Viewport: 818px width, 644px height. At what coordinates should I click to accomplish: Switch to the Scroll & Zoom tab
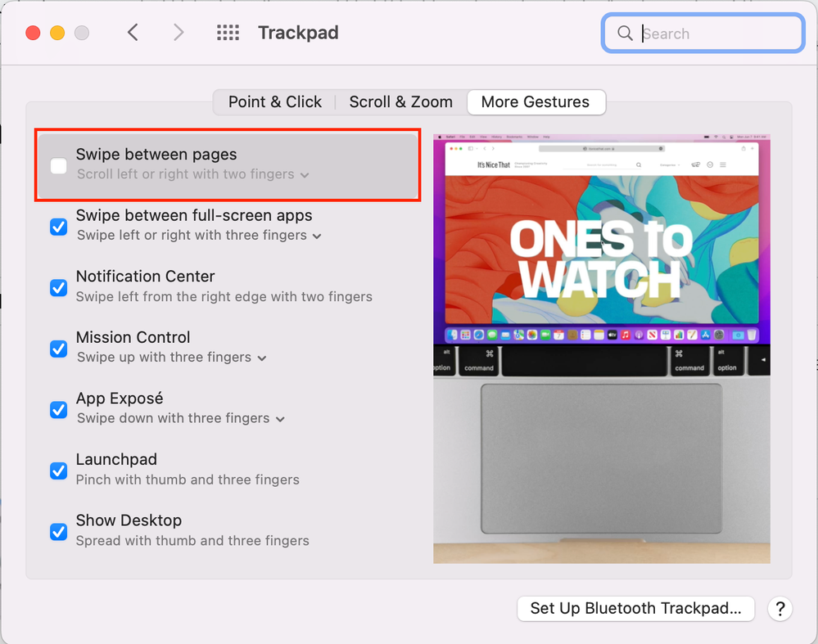[400, 102]
